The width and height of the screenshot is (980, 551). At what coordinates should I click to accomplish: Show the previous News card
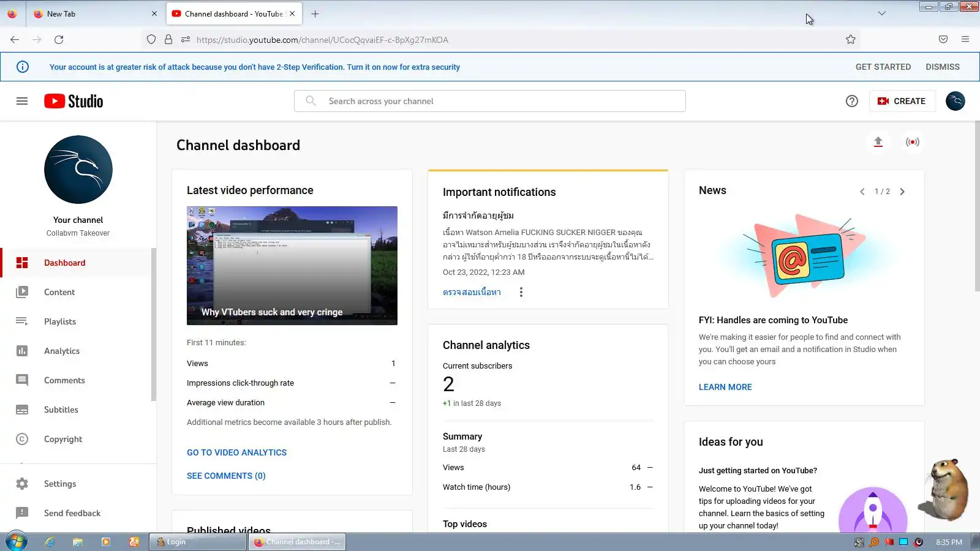click(x=862, y=192)
